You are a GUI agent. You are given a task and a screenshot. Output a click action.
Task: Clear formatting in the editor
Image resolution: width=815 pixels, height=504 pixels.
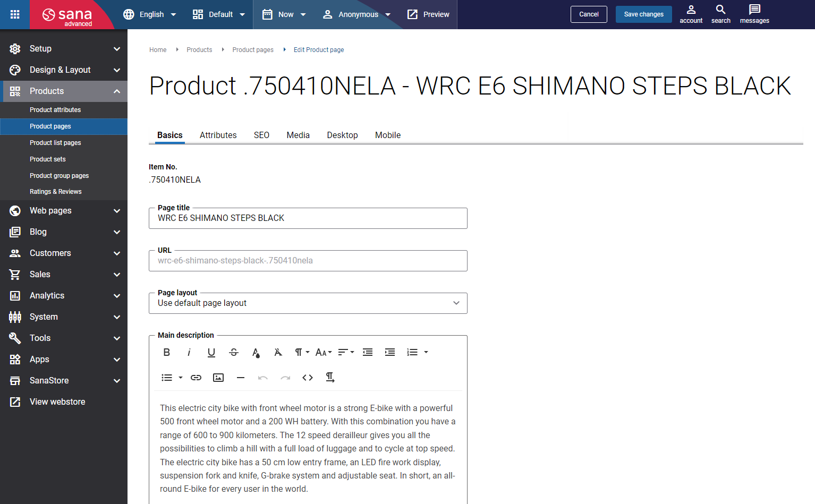(x=278, y=352)
